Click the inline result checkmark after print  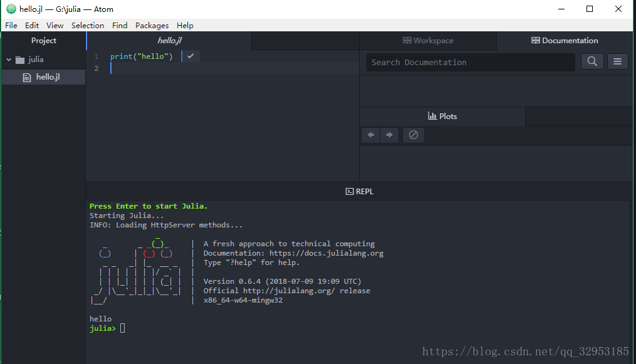[x=190, y=56]
